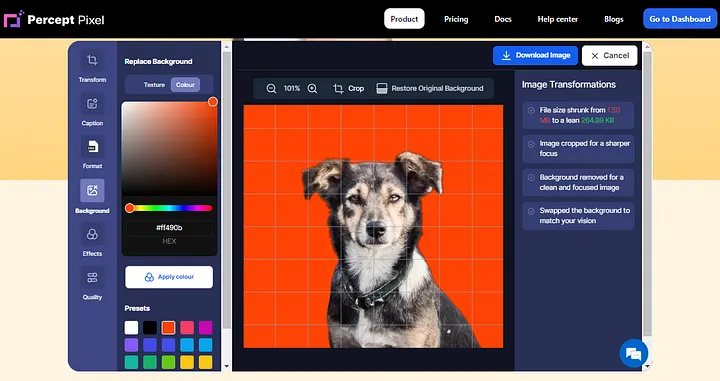Click the 'Background removed' transformation entry
Screen dimensions: 720x381
[578, 182]
